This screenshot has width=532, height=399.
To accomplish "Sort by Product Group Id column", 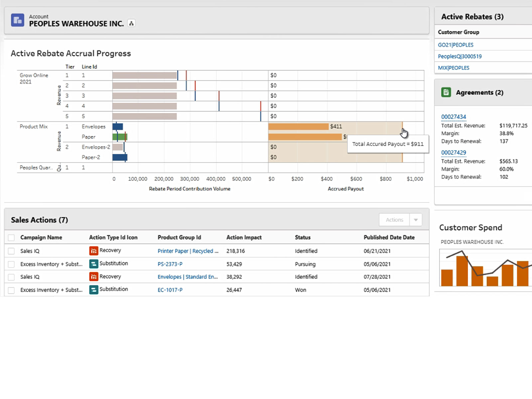I will (x=179, y=237).
